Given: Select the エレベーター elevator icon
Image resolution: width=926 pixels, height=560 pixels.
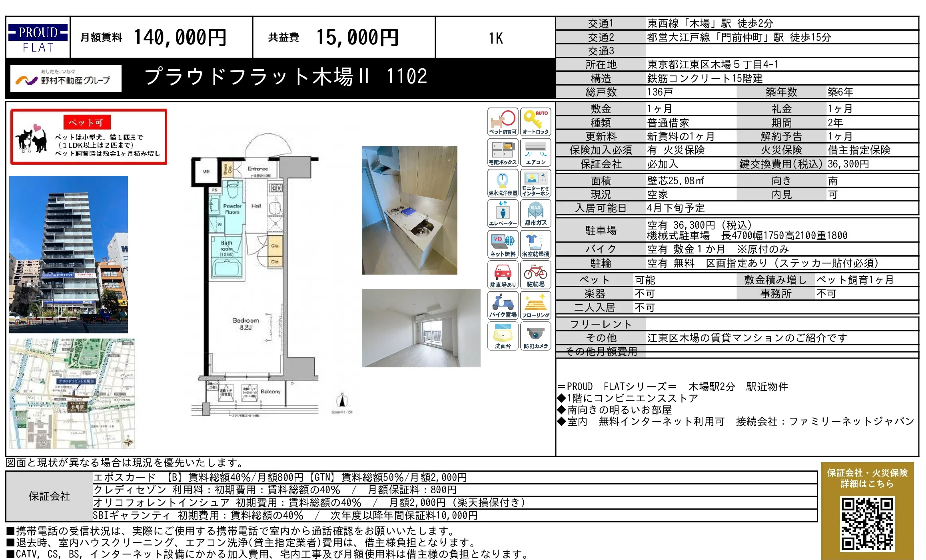Looking at the screenshot, I should point(502,213).
